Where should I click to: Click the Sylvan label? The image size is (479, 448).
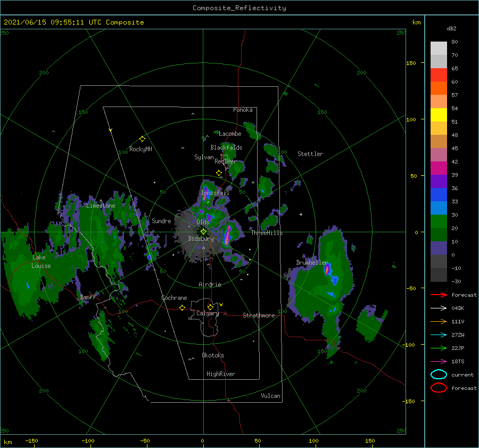(x=204, y=157)
